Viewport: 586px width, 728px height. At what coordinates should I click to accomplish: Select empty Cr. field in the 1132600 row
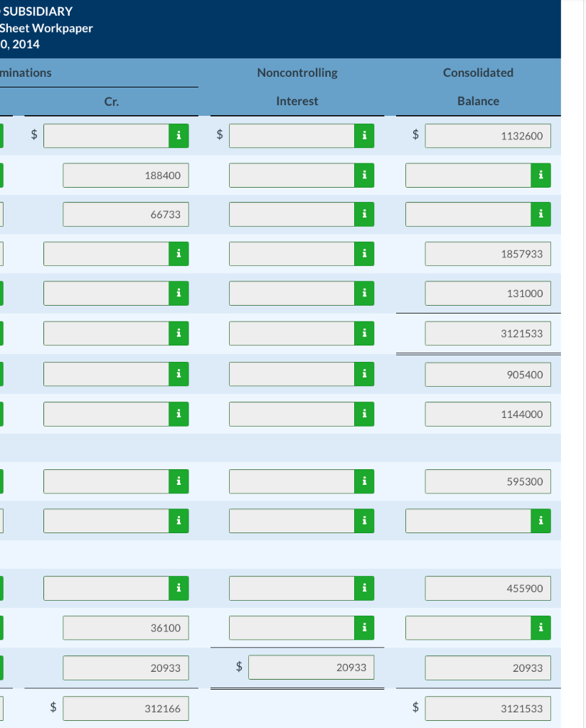(x=107, y=136)
